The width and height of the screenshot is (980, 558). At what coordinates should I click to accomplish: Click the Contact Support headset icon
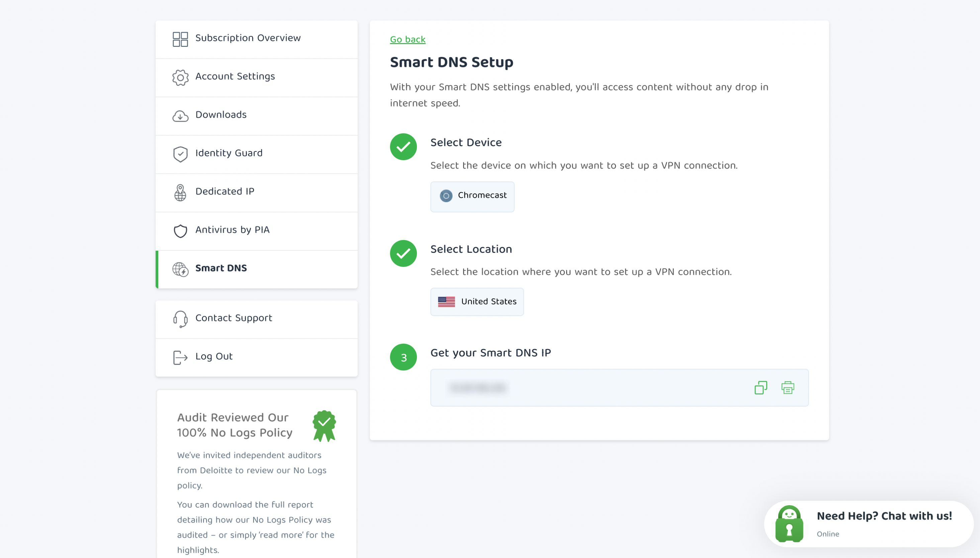(180, 319)
